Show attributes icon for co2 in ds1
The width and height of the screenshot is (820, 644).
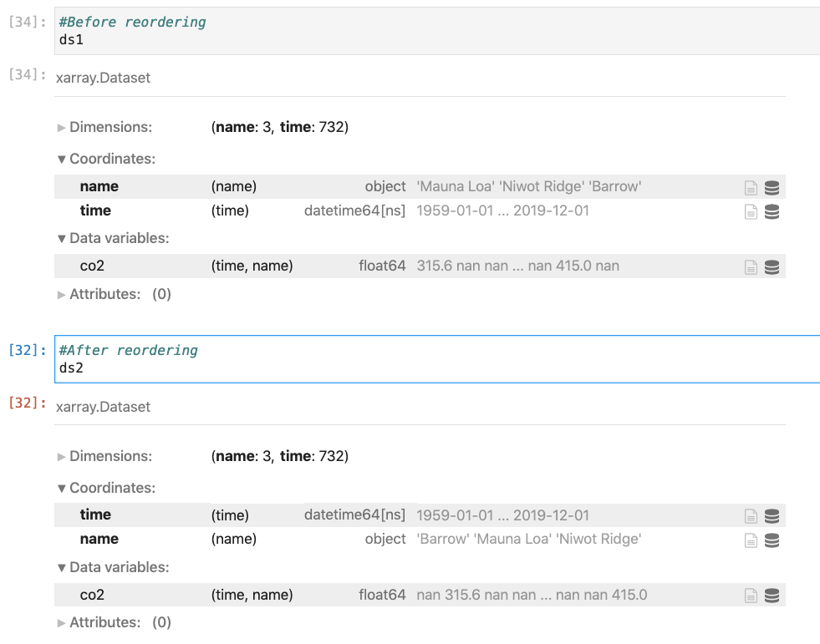pos(751,266)
